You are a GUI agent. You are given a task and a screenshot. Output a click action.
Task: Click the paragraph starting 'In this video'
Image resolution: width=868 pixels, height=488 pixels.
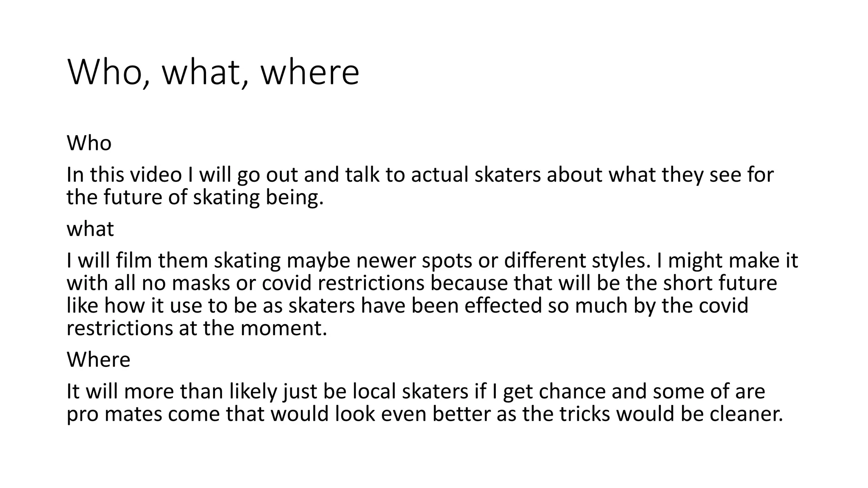(420, 186)
